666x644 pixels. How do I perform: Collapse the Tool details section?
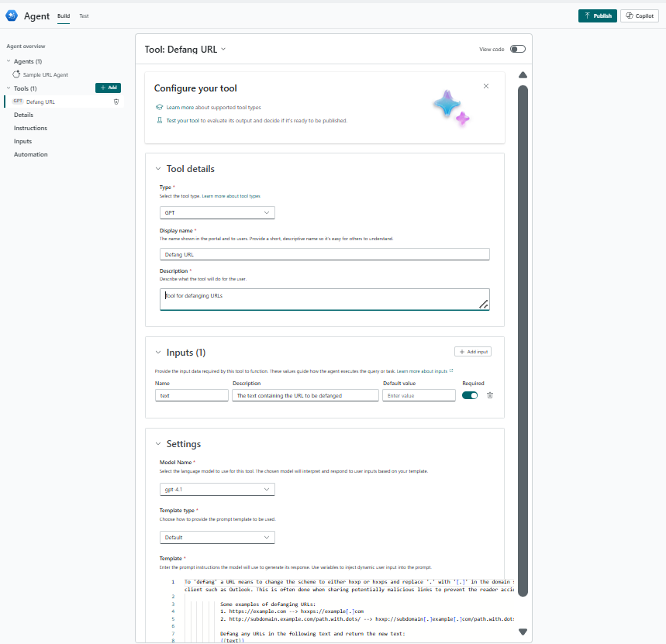(x=159, y=169)
